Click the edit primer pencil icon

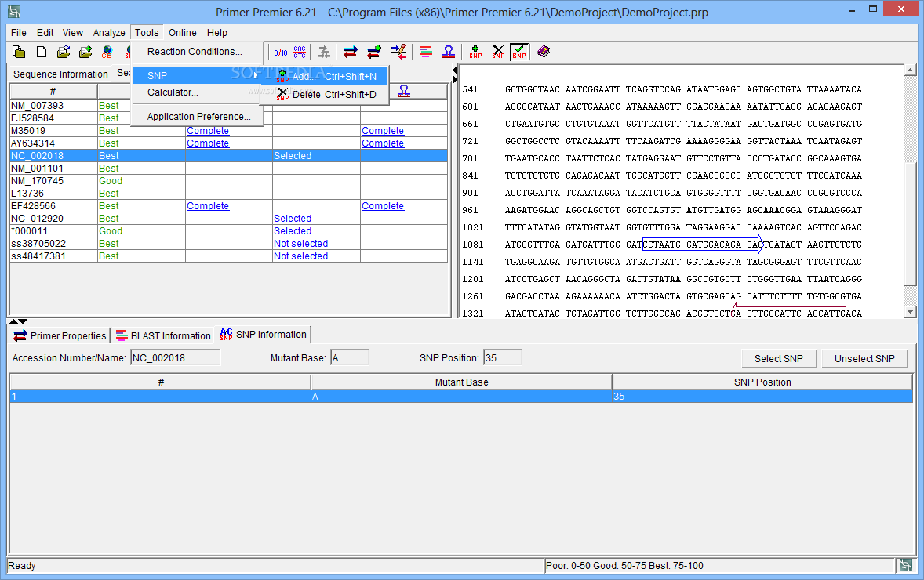pyautogui.click(x=398, y=53)
